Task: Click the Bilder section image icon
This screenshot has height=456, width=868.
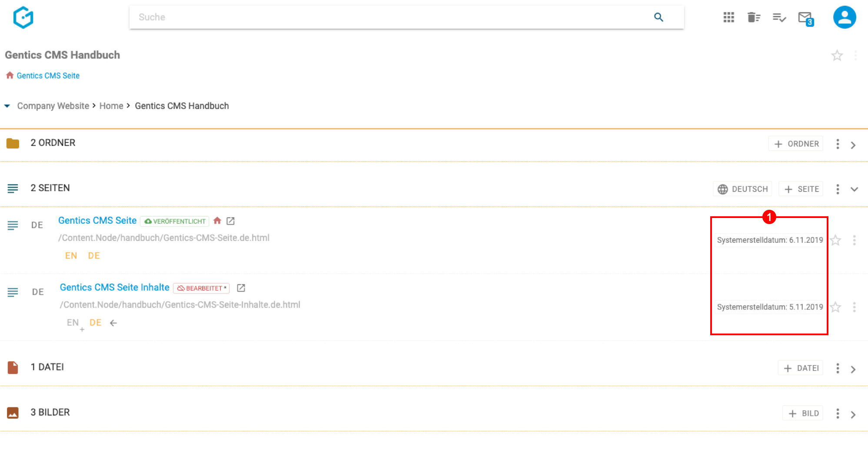Action: tap(13, 413)
